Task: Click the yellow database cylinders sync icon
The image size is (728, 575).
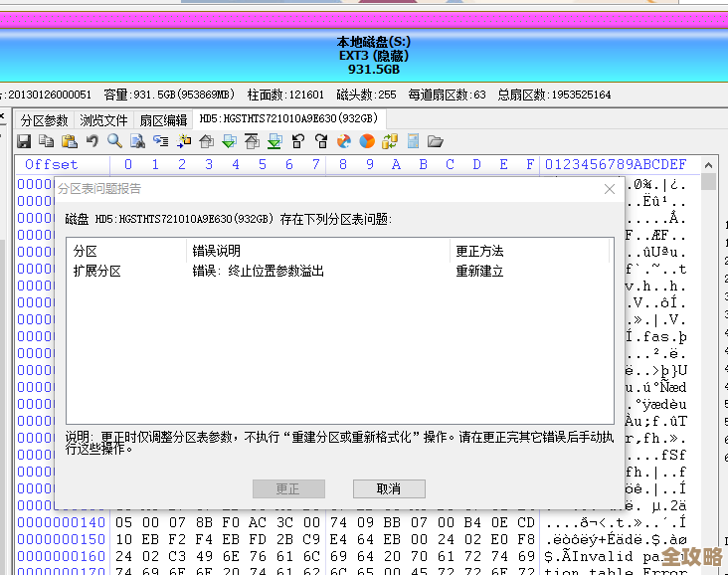Action: click(x=390, y=141)
